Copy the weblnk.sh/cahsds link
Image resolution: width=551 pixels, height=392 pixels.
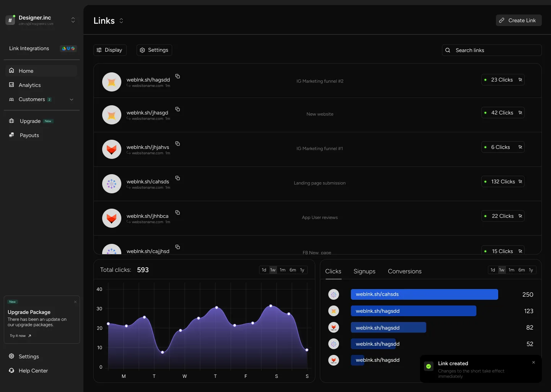[x=178, y=178]
